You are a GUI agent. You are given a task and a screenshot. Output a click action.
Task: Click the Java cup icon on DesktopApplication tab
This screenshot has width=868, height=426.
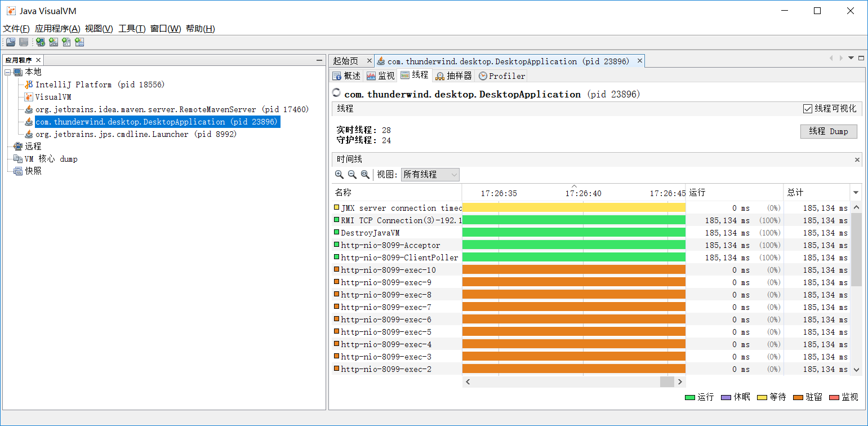tap(381, 61)
